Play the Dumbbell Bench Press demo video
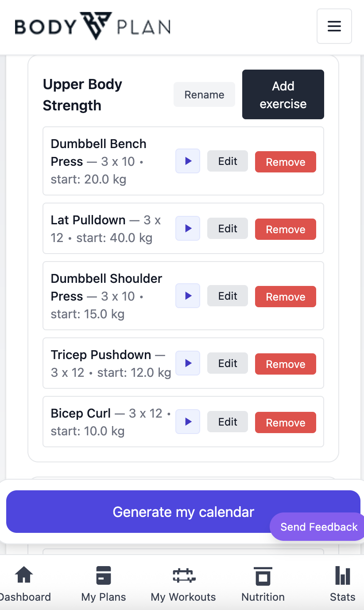 click(x=188, y=161)
